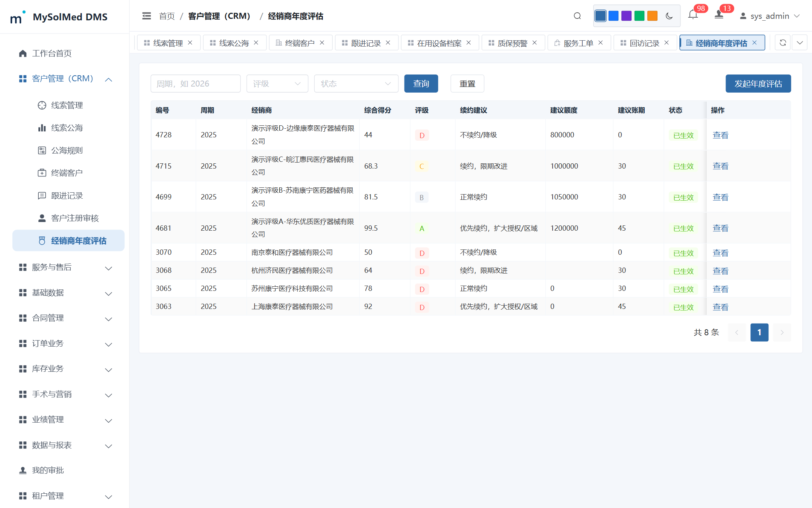This screenshot has width=812, height=508.
Task: Select the purple theme swatch
Action: 626,16
